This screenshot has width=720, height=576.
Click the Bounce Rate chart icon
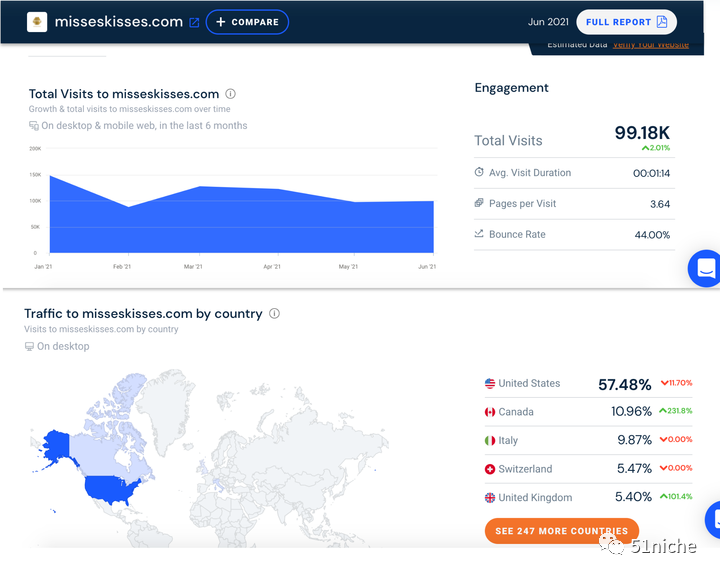[x=479, y=235]
